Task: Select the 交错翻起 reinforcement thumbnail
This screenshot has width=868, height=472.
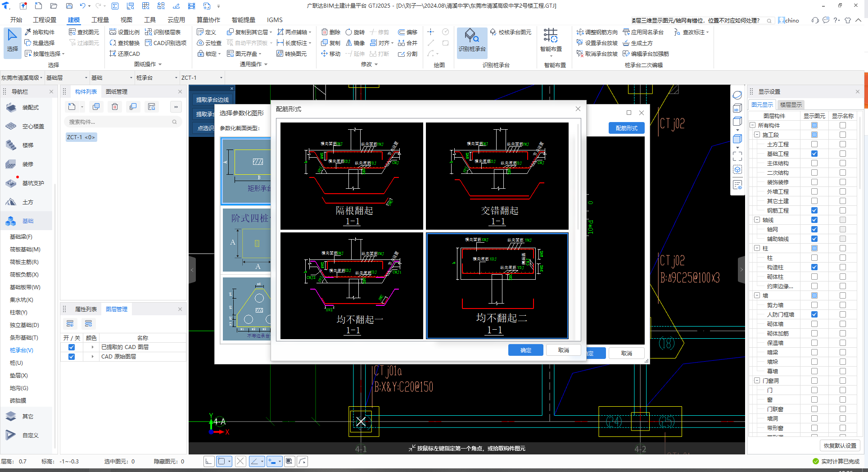Action: coord(497,176)
